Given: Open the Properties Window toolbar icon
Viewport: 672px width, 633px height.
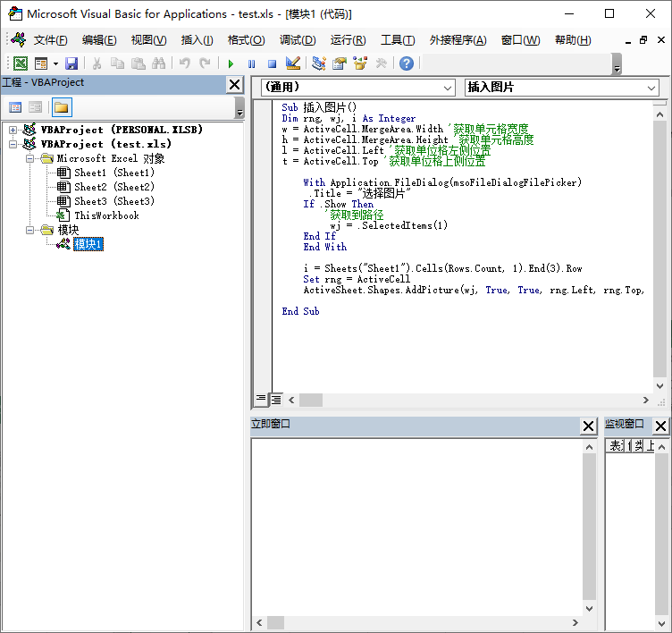Looking at the screenshot, I should 340,63.
